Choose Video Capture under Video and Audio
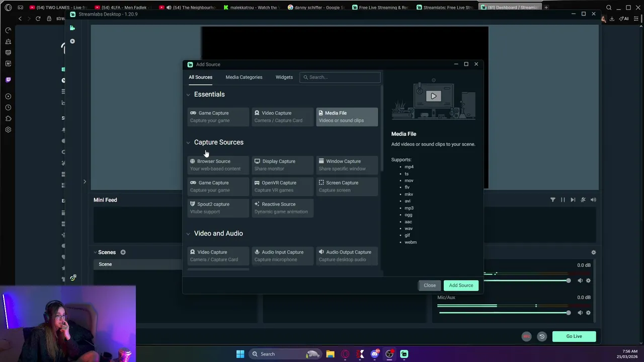The width and height of the screenshot is (644, 362). (x=218, y=255)
